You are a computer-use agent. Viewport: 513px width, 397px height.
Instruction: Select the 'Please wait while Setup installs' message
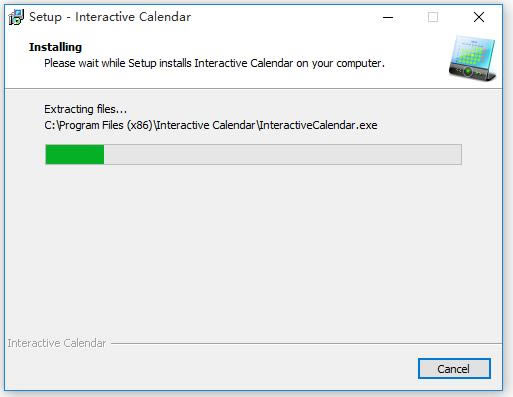214,63
